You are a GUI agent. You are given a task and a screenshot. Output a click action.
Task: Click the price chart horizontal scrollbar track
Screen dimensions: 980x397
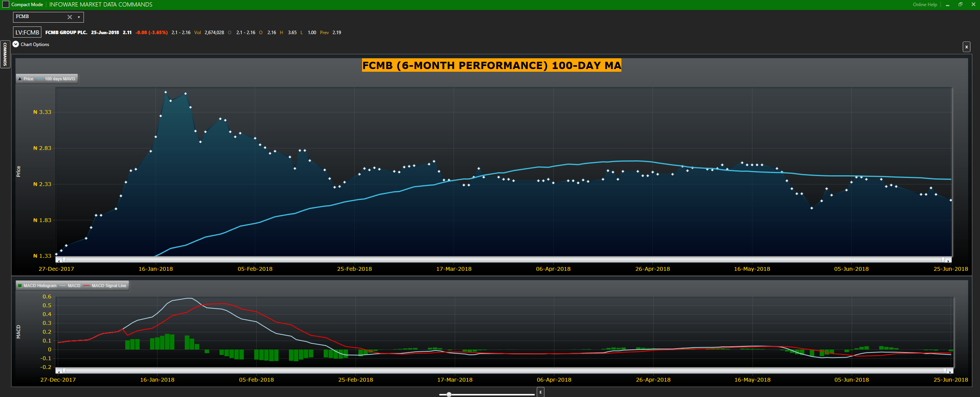coord(503,260)
